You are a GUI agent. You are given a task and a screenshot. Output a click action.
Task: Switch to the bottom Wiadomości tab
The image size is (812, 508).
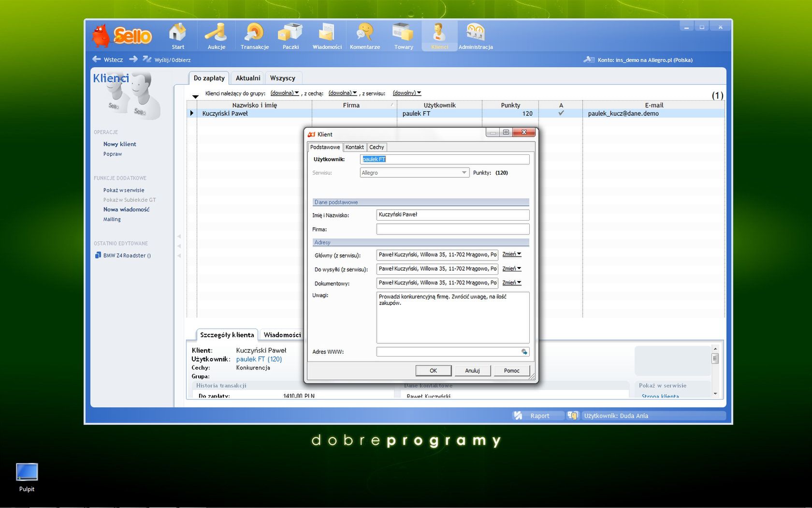pyautogui.click(x=282, y=335)
